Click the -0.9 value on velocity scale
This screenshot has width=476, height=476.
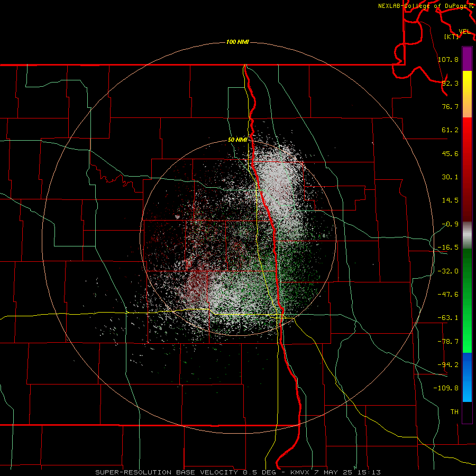click(450, 224)
